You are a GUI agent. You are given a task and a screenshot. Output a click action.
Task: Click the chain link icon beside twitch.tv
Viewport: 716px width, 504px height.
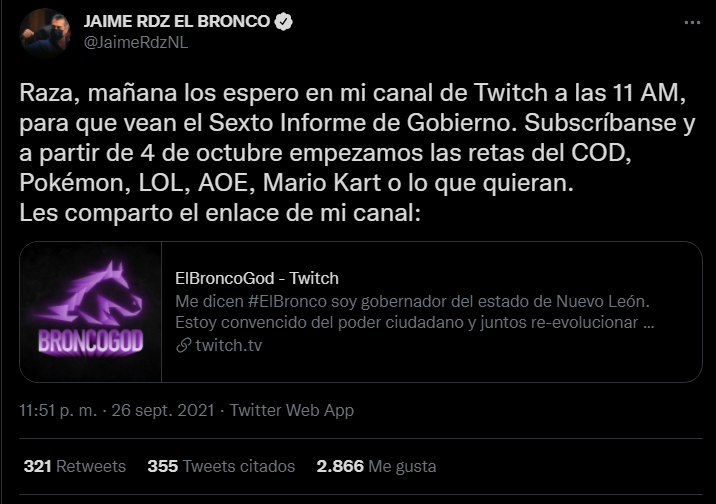(x=183, y=345)
